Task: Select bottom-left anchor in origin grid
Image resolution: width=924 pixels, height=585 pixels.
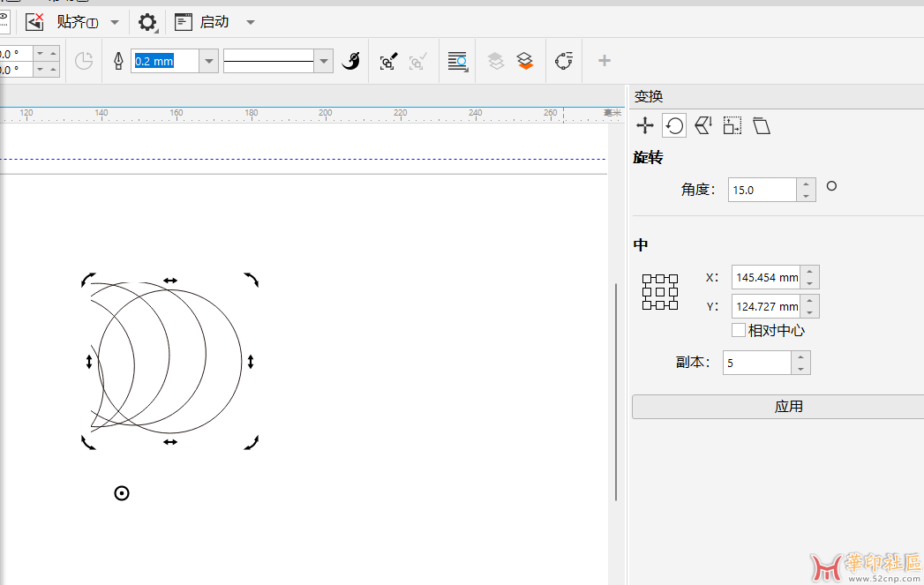Action: coord(646,305)
